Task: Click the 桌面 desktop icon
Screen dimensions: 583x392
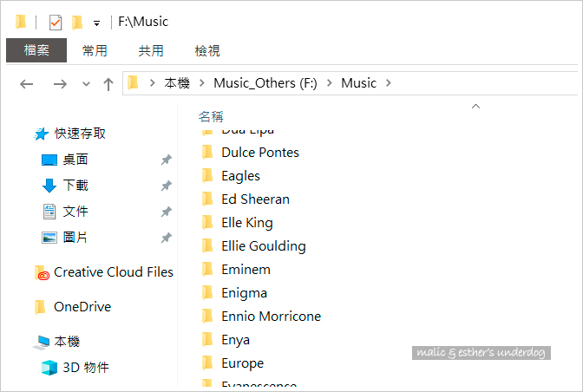Action: tap(49, 160)
